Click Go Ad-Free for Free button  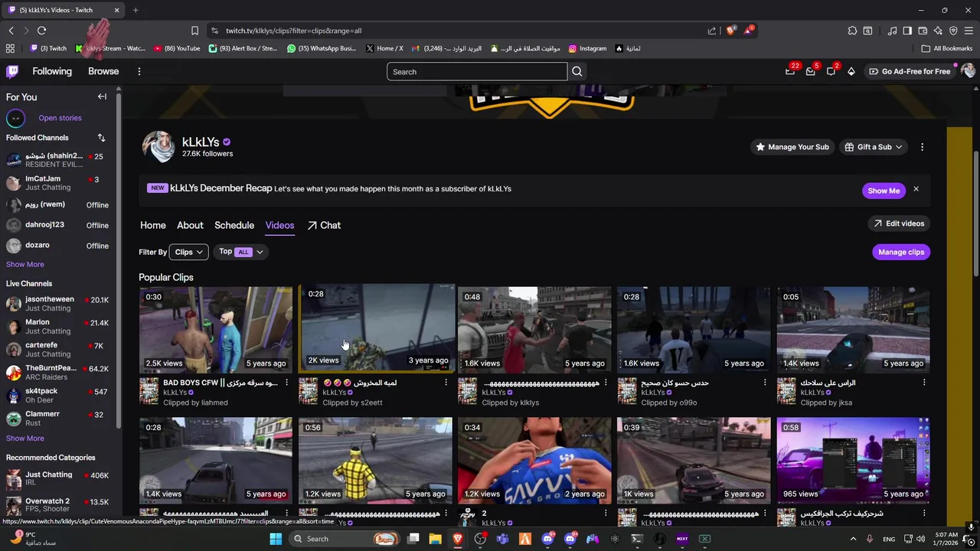(x=909, y=71)
